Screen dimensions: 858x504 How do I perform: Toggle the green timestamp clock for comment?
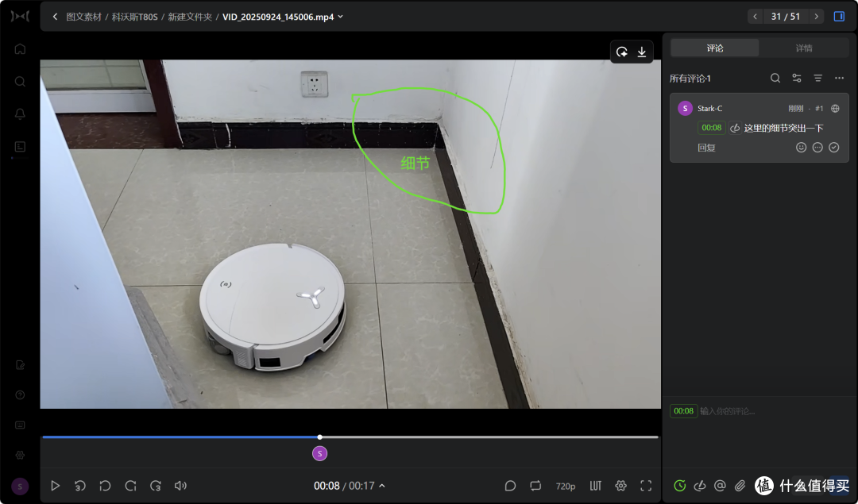pyautogui.click(x=680, y=486)
